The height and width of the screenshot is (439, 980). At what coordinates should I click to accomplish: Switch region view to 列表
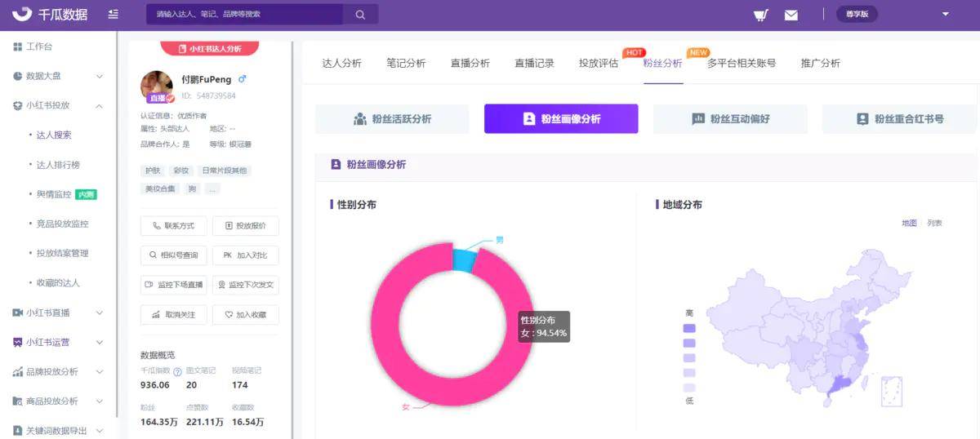[x=935, y=223]
